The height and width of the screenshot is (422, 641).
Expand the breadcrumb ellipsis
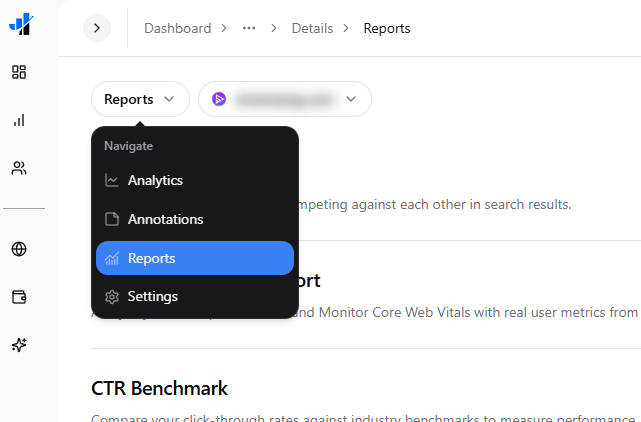tap(249, 28)
